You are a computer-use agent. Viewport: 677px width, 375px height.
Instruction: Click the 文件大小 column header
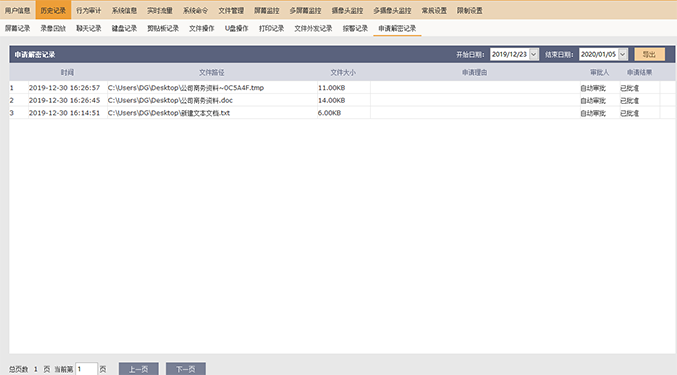(x=343, y=72)
